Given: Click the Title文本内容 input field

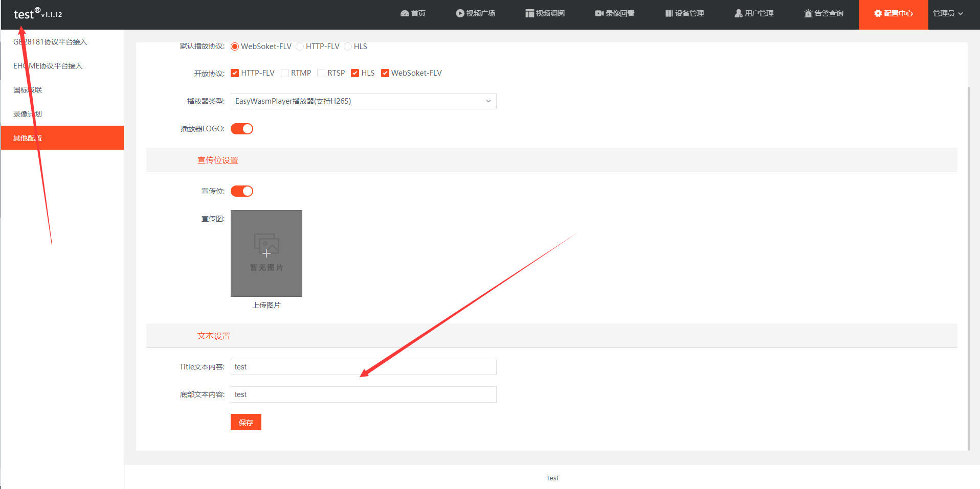Looking at the screenshot, I should point(363,367).
